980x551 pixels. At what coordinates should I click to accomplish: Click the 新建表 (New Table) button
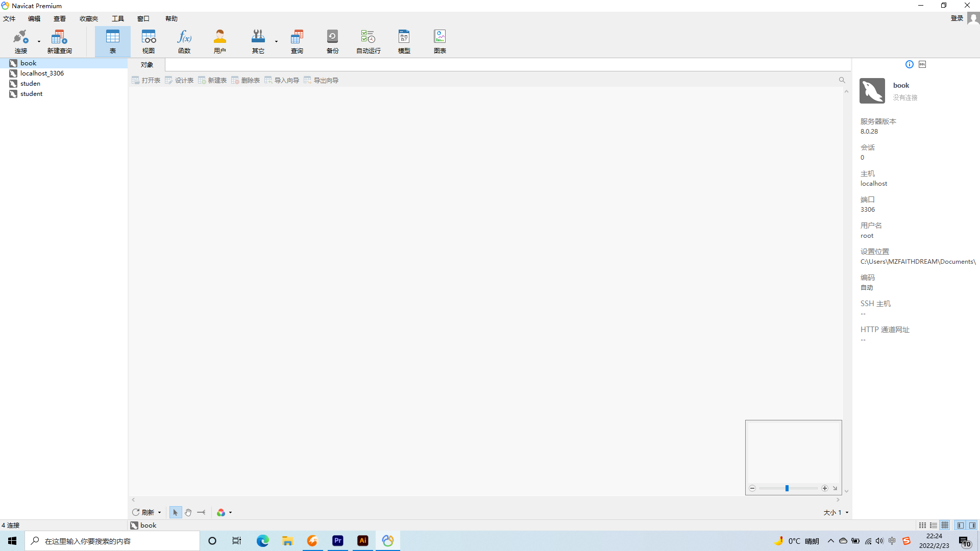[212, 80]
